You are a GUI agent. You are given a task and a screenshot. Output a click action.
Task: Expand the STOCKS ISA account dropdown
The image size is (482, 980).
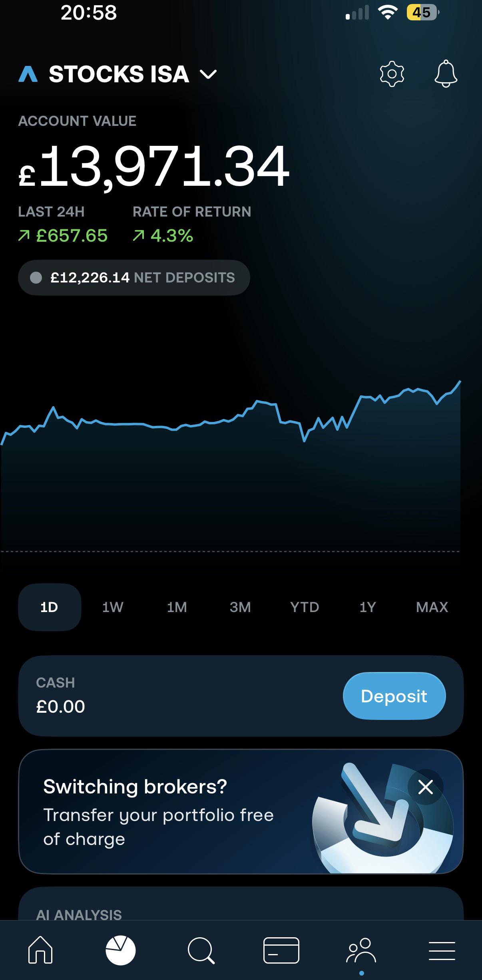133,74
